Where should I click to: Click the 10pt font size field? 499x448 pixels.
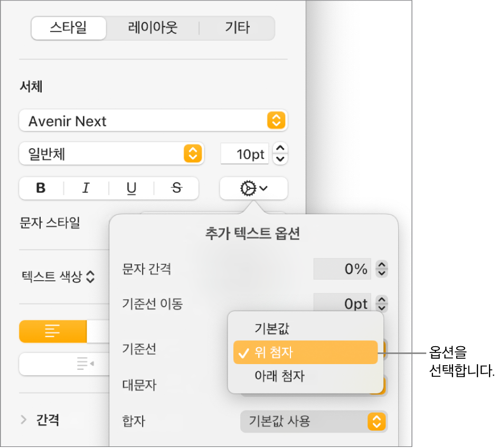[x=244, y=154]
